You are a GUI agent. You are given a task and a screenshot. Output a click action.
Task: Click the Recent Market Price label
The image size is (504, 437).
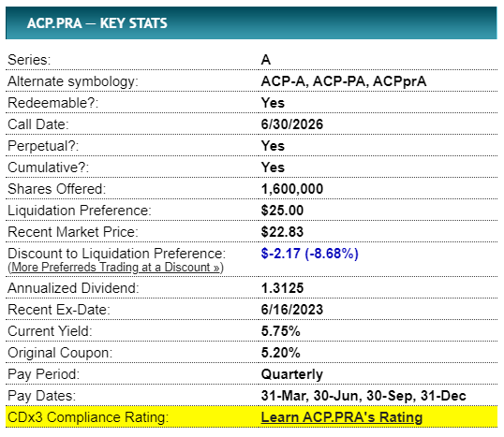[73, 232]
